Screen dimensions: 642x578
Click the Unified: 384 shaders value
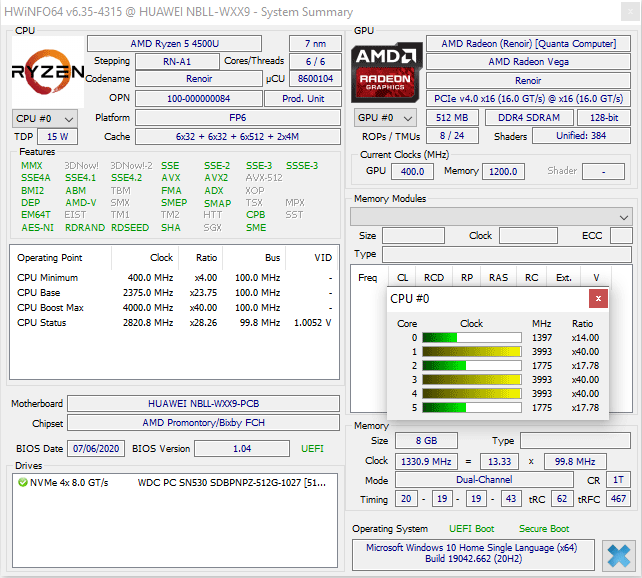[x=581, y=136]
